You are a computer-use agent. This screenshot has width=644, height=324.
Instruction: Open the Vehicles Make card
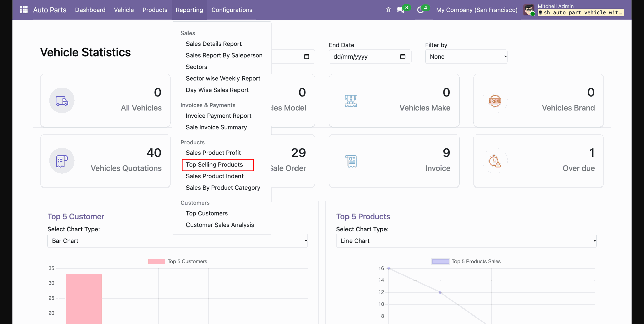(394, 101)
